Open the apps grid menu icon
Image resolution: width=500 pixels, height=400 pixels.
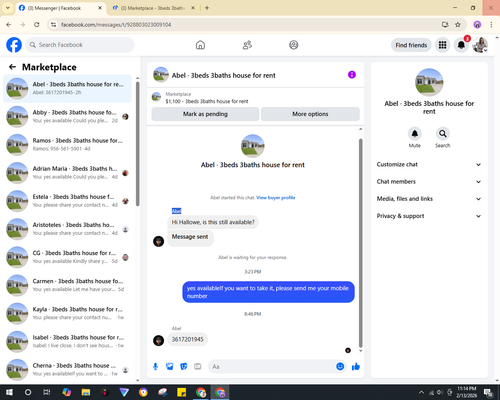pyautogui.click(x=442, y=45)
